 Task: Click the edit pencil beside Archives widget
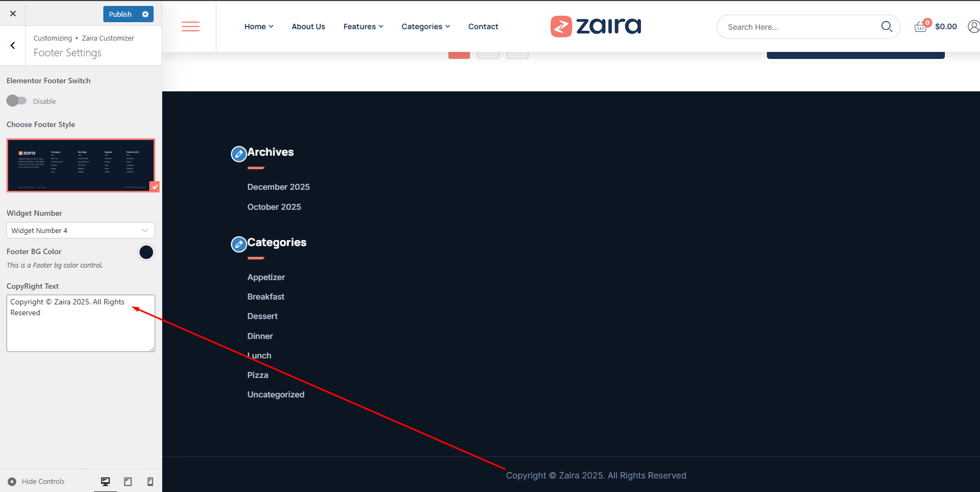click(239, 154)
